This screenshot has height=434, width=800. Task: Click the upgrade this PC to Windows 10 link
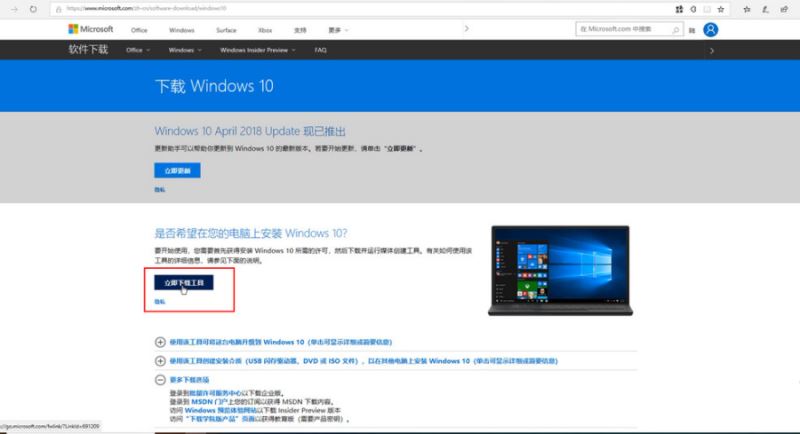click(281, 342)
